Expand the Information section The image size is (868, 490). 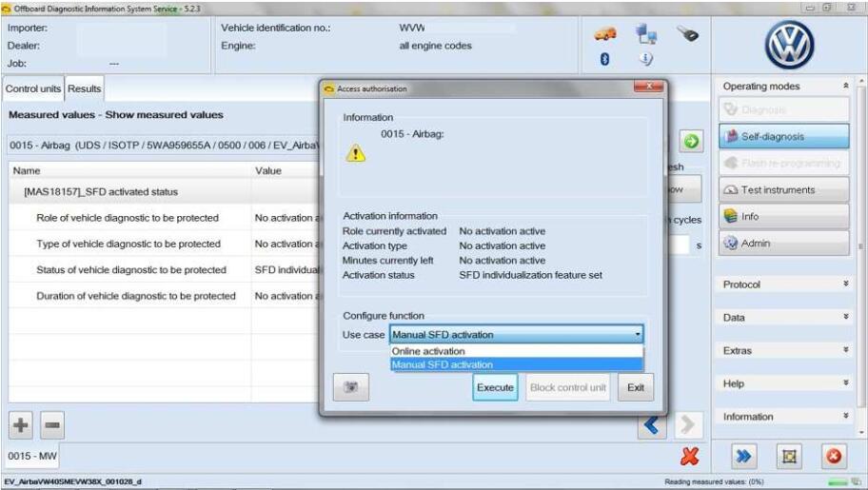tap(846, 416)
